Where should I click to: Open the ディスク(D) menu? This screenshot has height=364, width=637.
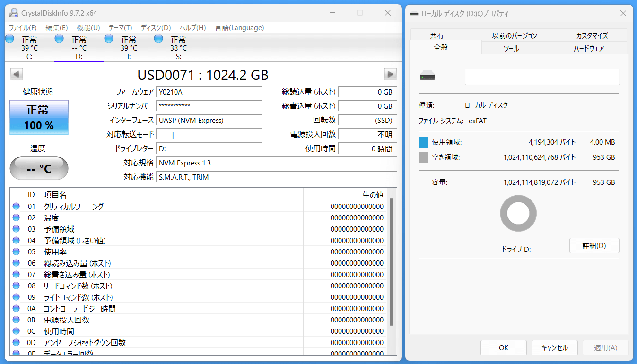156,28
